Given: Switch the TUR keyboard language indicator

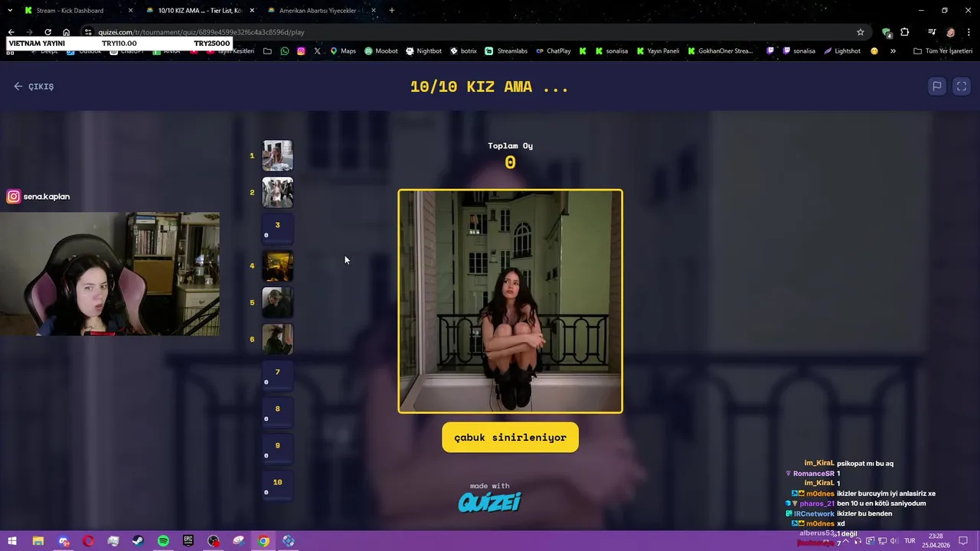Looking at the screenshot, I should [910, 541].
